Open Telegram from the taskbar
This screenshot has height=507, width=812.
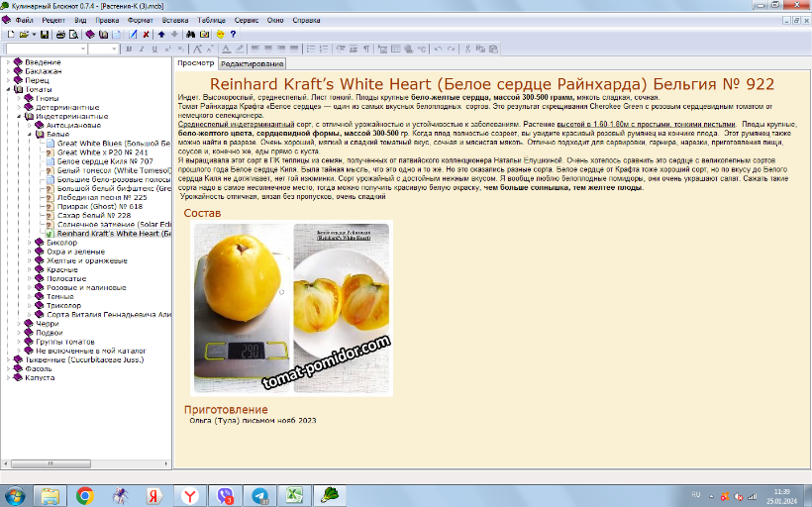pyautogui.click(x=258, y=494)
